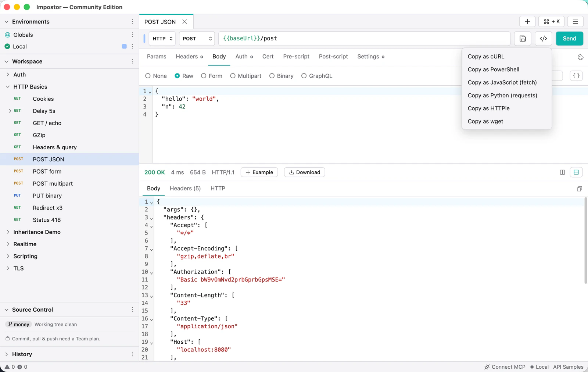
Task: Open the POST method dropdown
Action: 197,39
